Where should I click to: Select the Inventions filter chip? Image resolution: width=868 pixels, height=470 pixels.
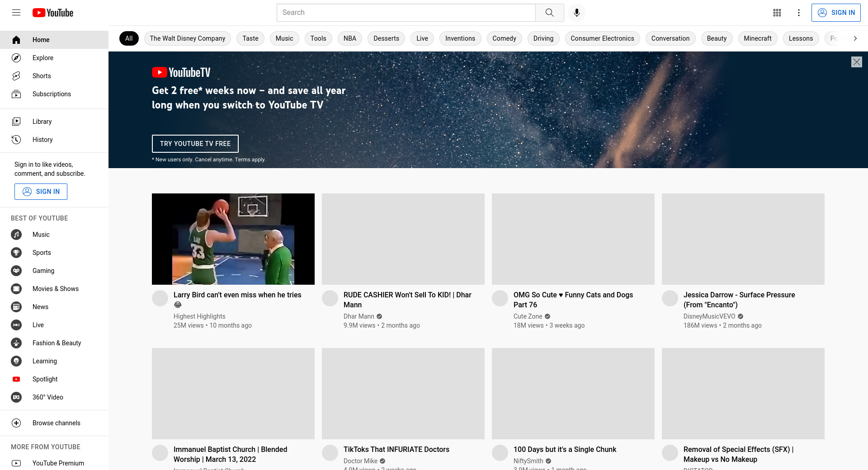tap(460, 38)
